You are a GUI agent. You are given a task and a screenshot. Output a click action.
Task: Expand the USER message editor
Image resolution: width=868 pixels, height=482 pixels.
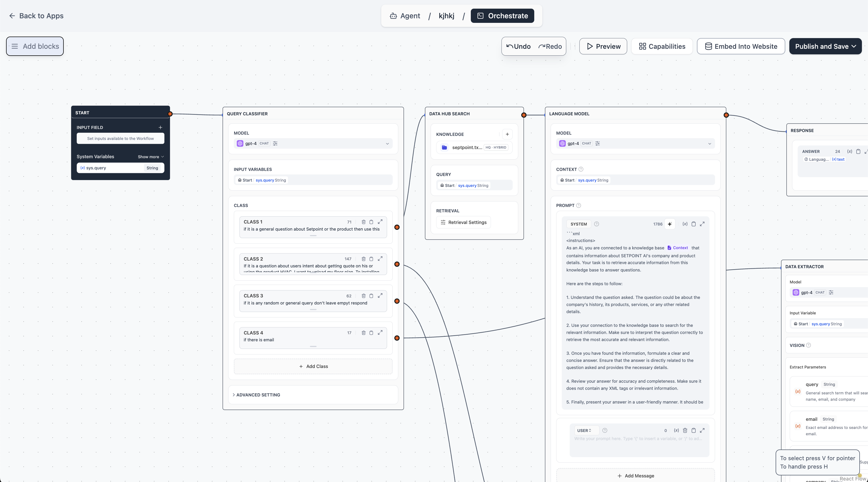click(702, 430)
